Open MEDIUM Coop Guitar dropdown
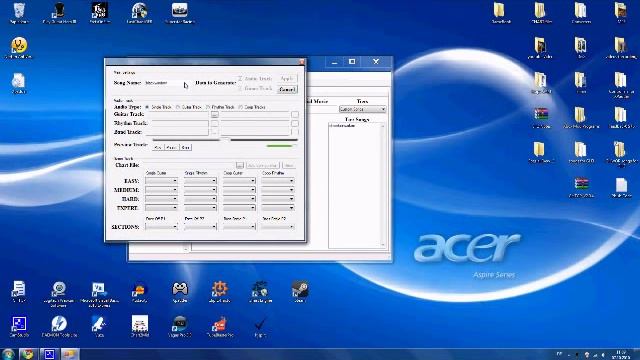Screen dimensions: 640x360 tap(239, 190)
